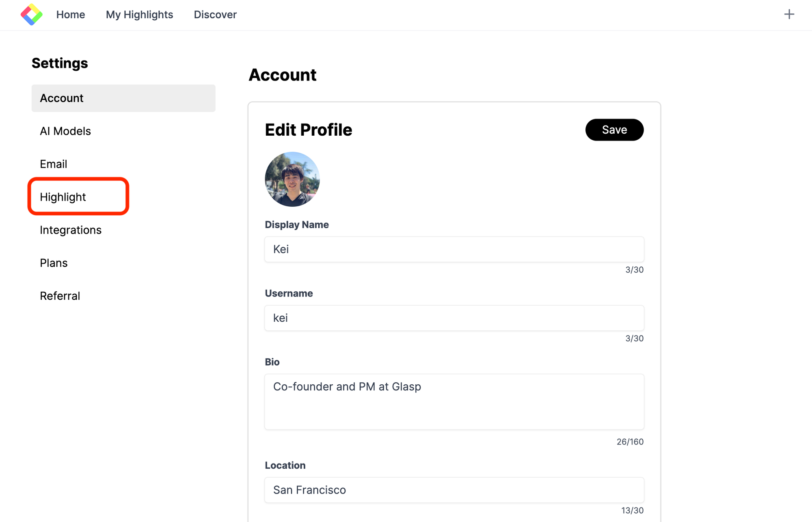The height and width of the screenshot is (522, 812).
Task: Select Referral in the Settings sidebar
Action: coord(60,296)
